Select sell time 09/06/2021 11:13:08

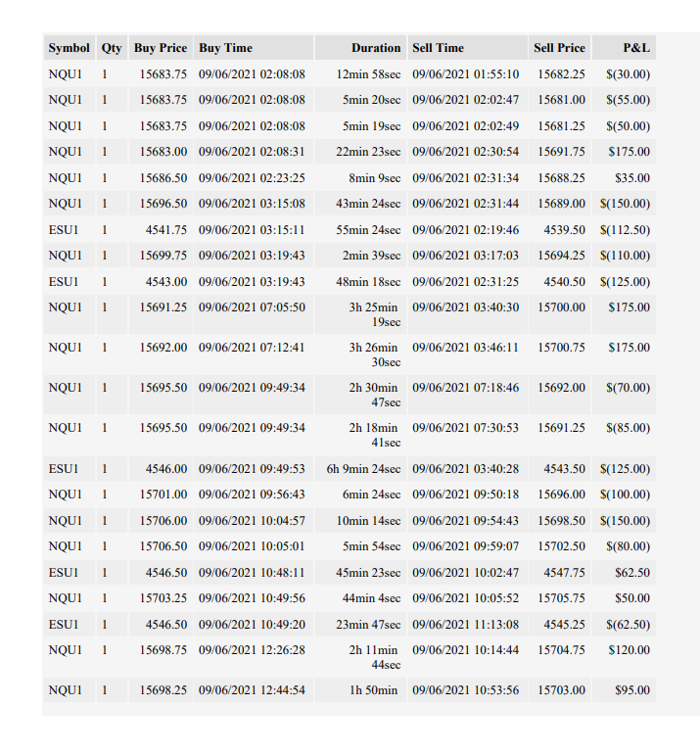[465, 625]
